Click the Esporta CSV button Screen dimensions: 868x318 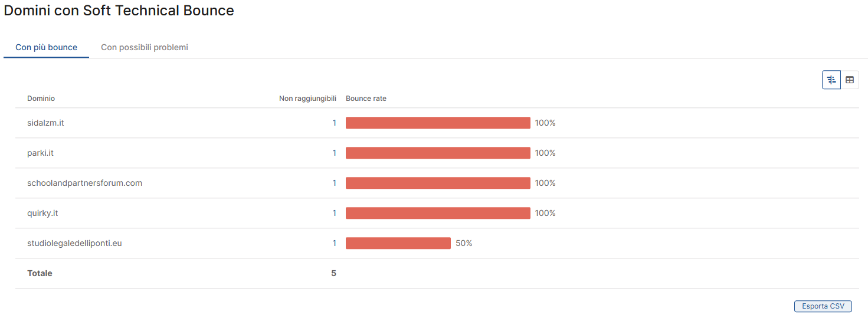point(823,306)
